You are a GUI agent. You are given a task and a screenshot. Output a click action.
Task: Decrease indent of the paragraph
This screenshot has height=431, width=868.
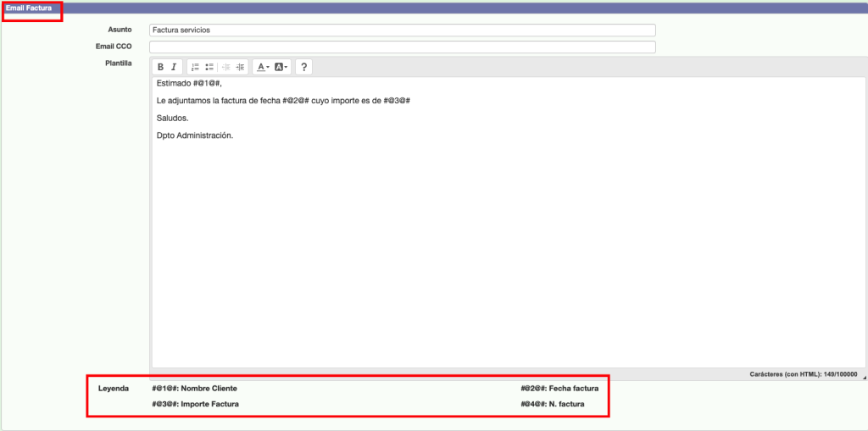pos(225,67)
